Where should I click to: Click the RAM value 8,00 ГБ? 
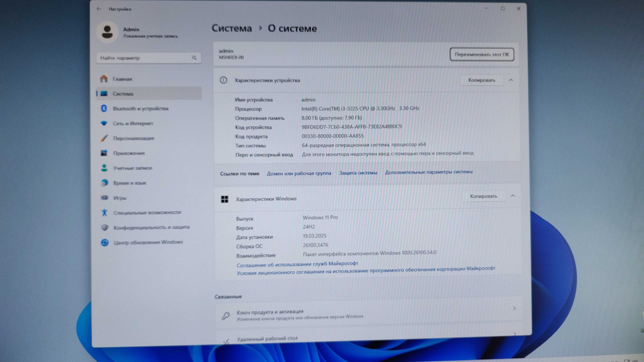point(331,118)
